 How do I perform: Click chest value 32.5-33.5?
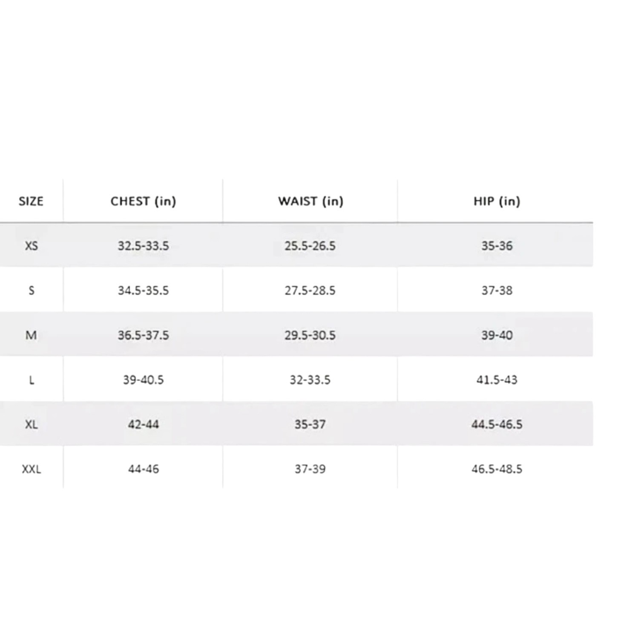pos(143,246)
